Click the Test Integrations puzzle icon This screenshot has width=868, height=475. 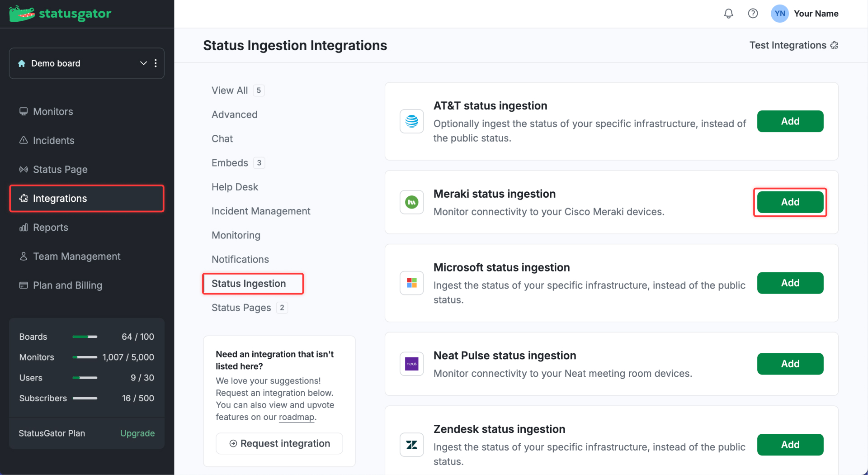pos(834,45)
